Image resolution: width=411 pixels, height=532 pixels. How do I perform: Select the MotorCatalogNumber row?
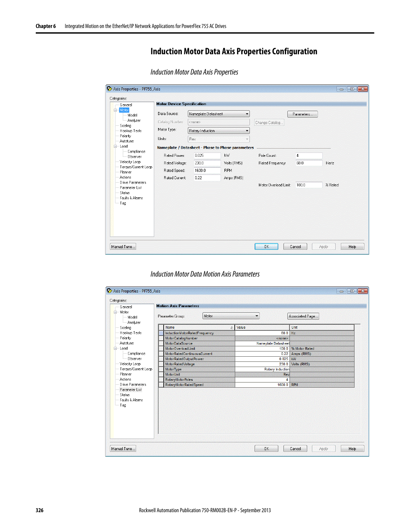(256, 338)
